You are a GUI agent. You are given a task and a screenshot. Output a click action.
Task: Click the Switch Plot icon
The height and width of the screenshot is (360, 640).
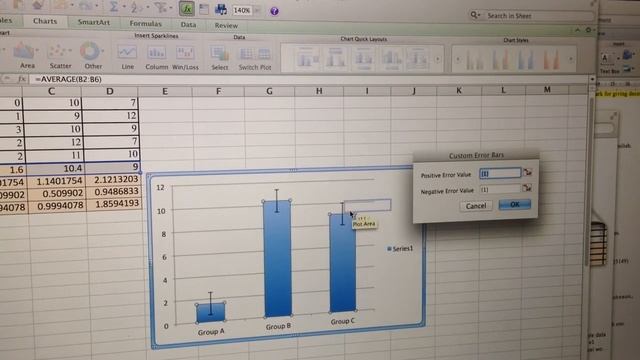255,55
